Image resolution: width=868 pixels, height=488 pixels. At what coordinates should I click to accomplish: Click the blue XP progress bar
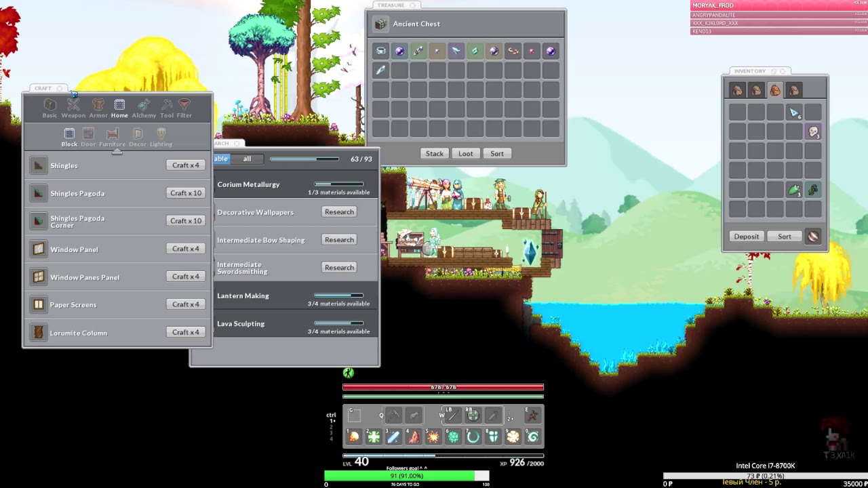coord(443,455)
